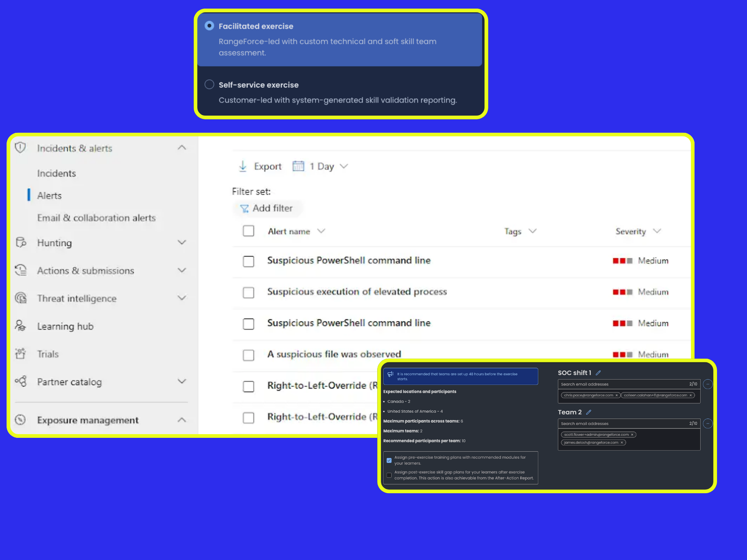Click the Threat intelligence icon
747x560 pixels.
[20, 298]
